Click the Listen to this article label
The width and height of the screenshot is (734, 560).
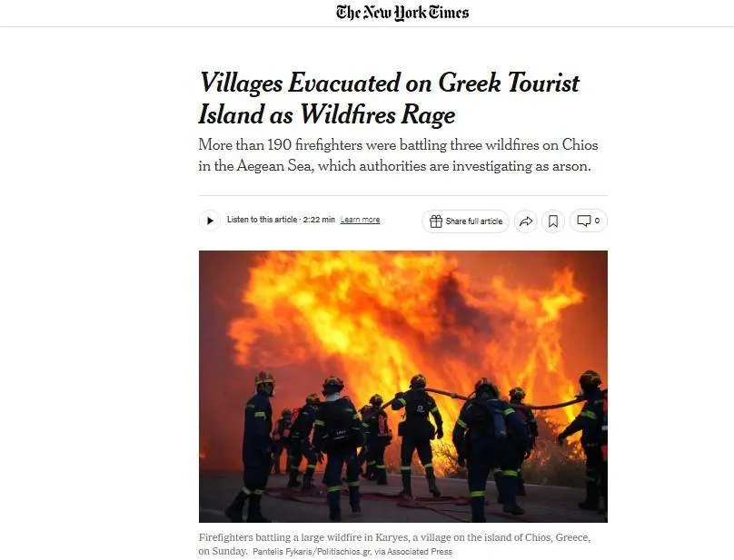(x=263, y=220)
